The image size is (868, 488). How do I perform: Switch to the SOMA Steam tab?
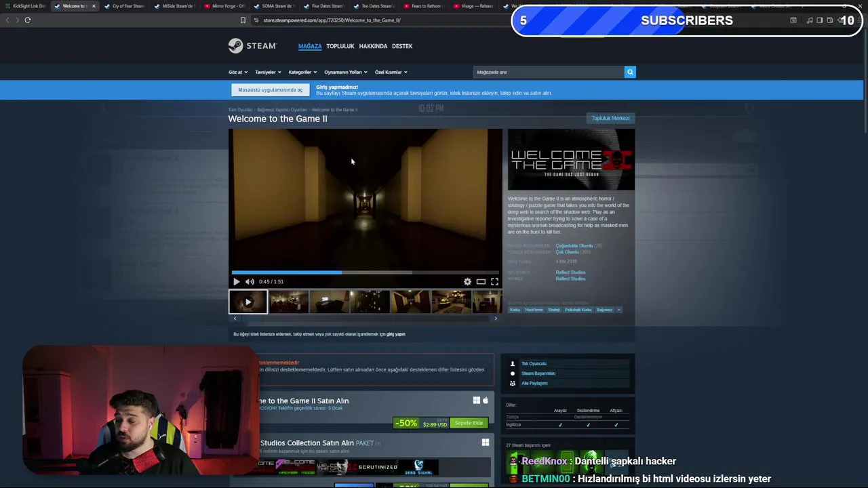[x=274, y=6]
